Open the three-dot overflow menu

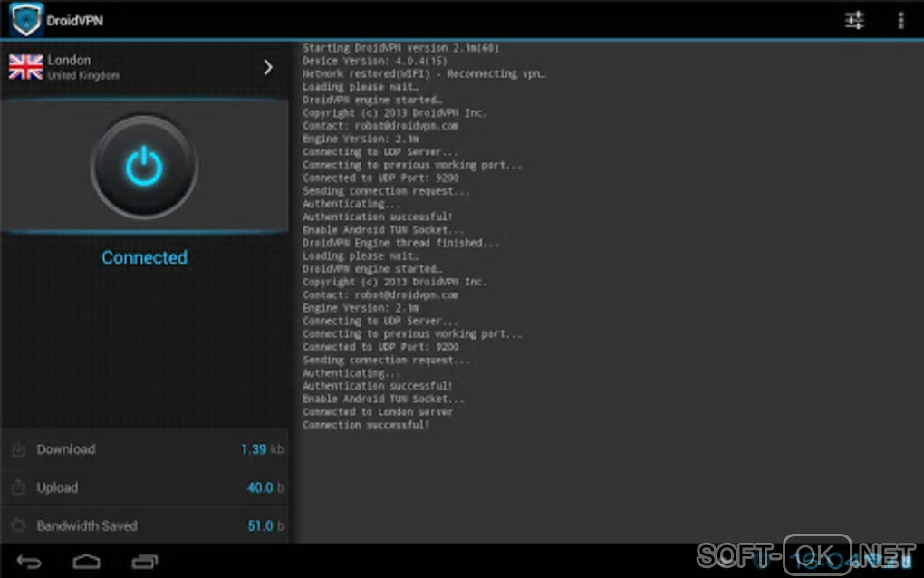pyautogui.click(x=900, y=20)
